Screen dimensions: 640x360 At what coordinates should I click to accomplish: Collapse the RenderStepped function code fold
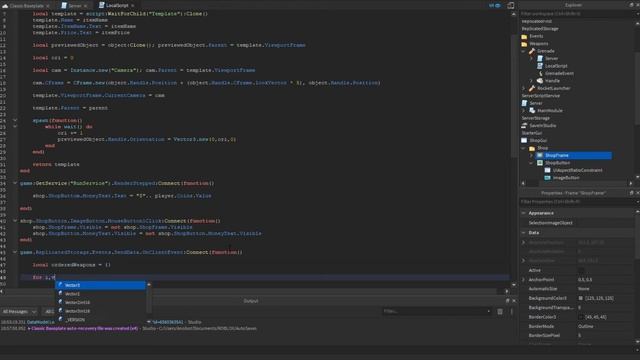[x=15, y=183]
